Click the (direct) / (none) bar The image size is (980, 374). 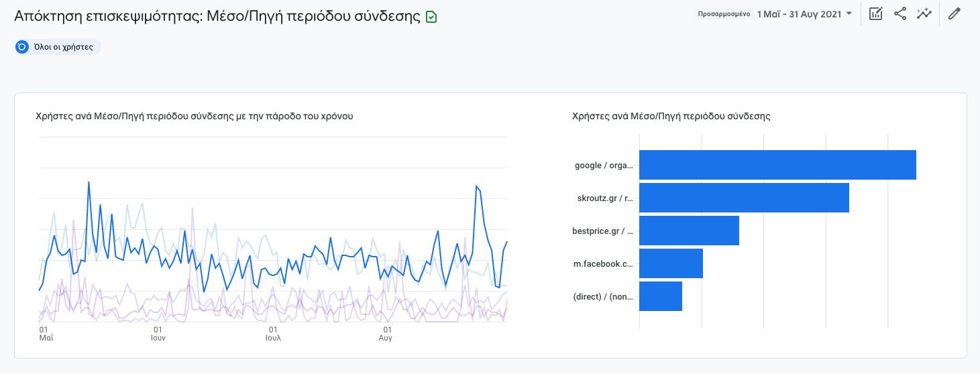660,296
